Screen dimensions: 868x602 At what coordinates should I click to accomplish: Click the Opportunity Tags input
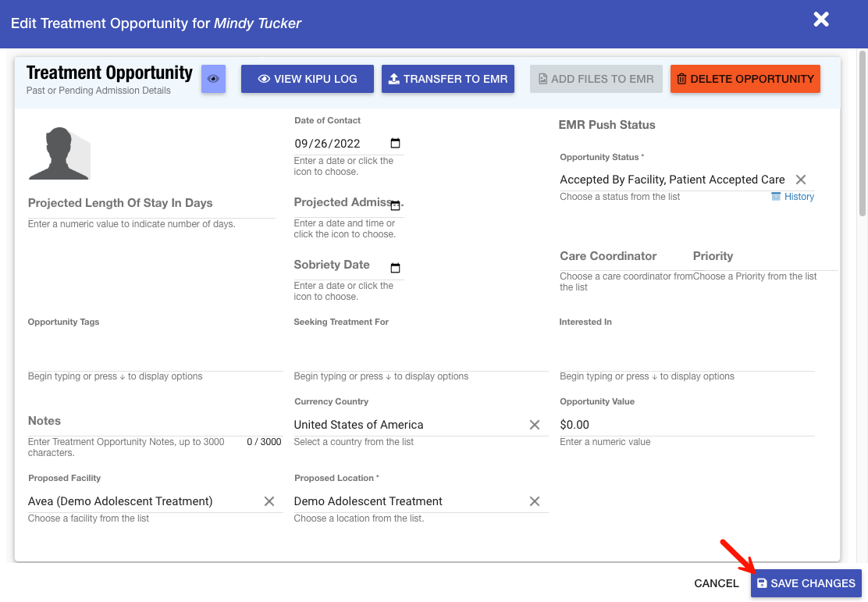155,352
